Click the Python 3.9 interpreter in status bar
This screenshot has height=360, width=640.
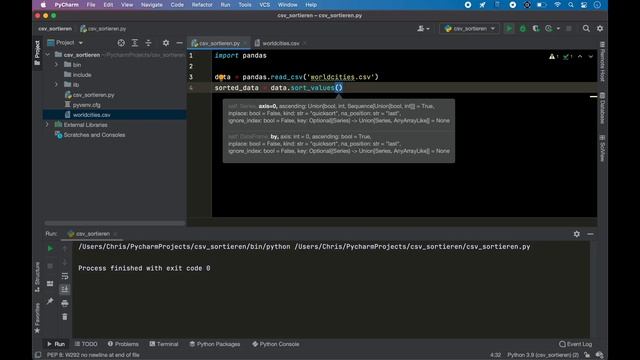pyautogui.click(x=543, y=355)
